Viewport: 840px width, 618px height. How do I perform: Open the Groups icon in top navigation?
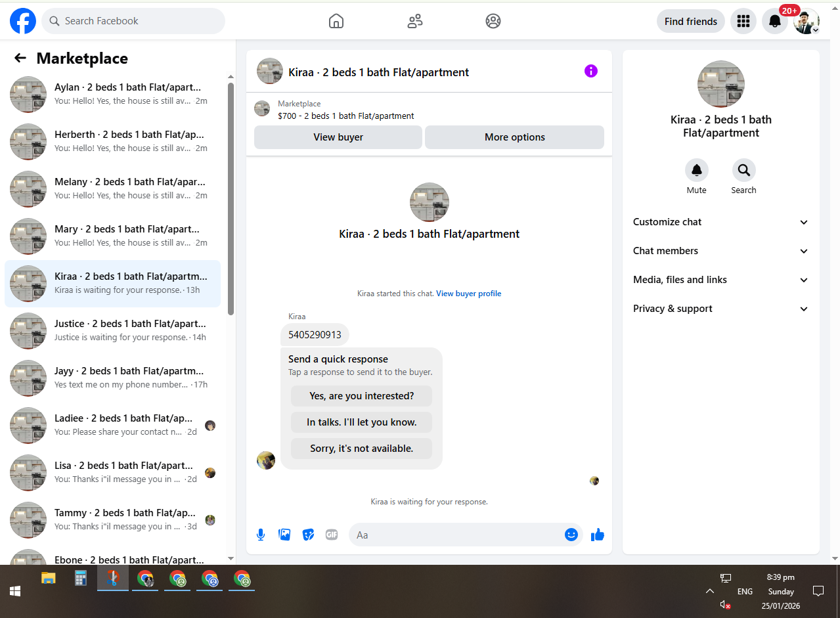click(x=493, y=21)
